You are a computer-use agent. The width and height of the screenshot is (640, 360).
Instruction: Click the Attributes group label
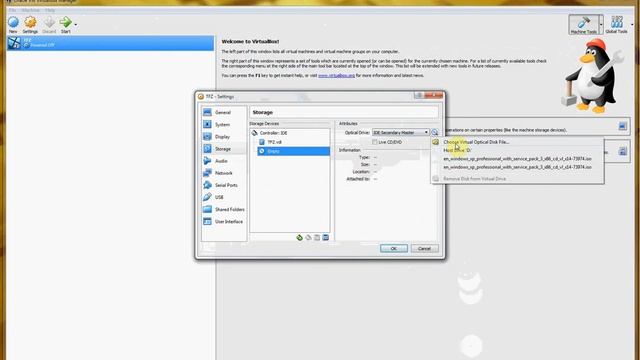pyautogui.click(x=348, y=123)
